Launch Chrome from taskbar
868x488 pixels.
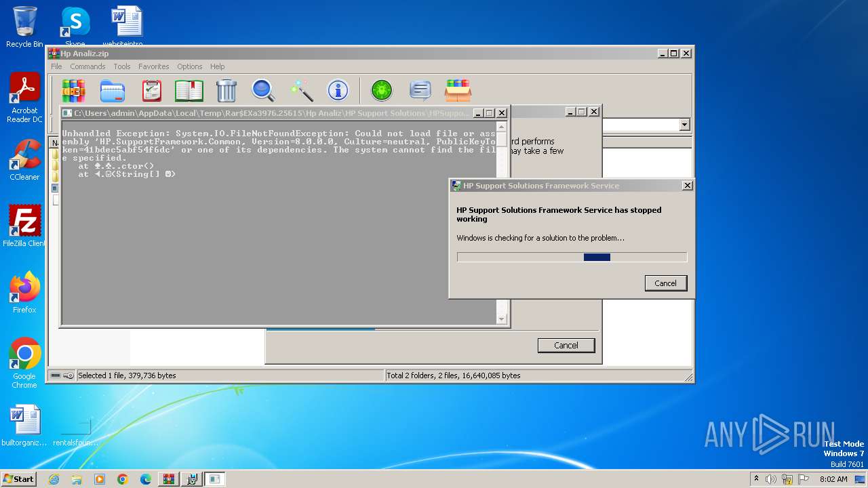click(x=123, y=479)
